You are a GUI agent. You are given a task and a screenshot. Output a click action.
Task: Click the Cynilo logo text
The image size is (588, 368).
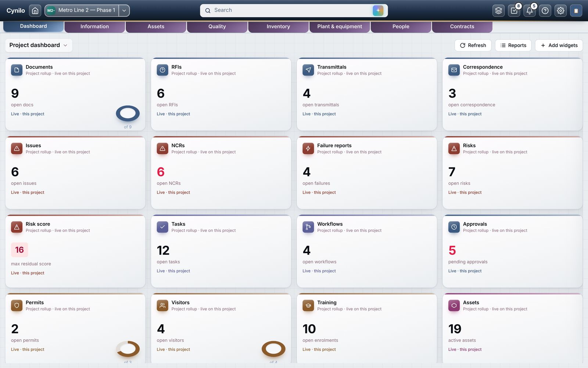click(x=16, y=11)
